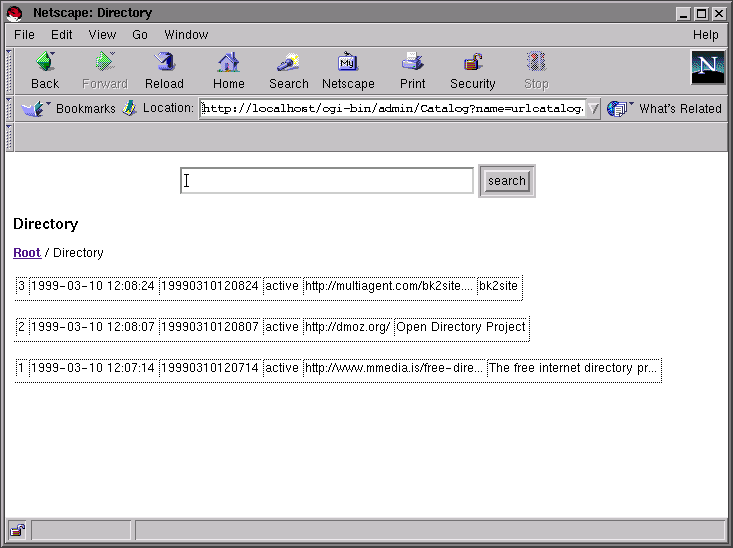Click the search button
The image size is (733, 548).
(506, 181)
